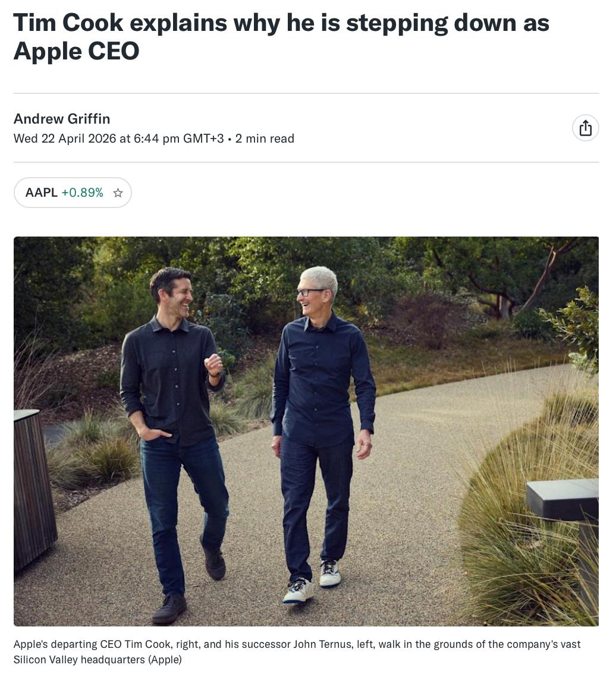This screenshot has width=616, height=674.
Task: Click the photo caption about Silicon Valley headquarters
Action: (x=297, y=651)
